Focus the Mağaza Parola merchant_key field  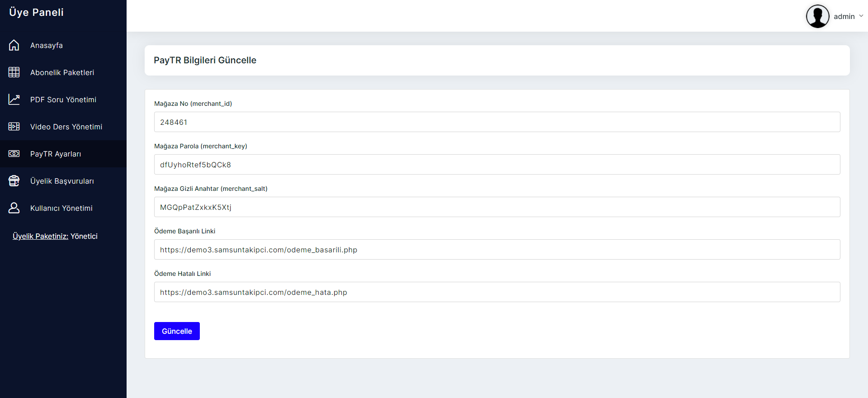tap(497, 165)
